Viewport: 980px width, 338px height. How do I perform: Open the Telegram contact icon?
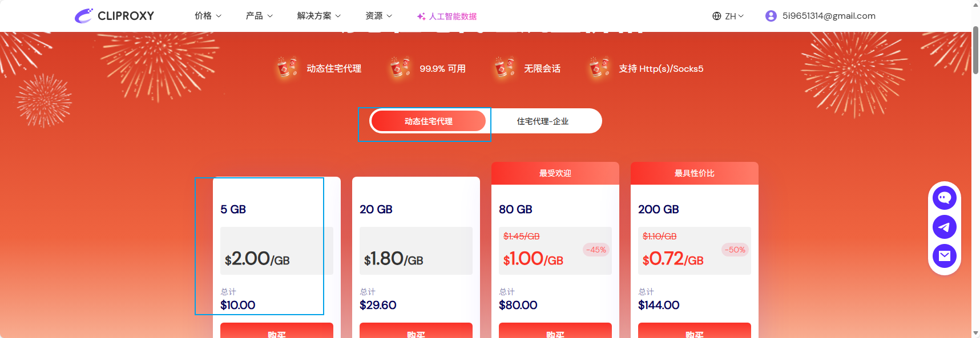tap(945, 227)
